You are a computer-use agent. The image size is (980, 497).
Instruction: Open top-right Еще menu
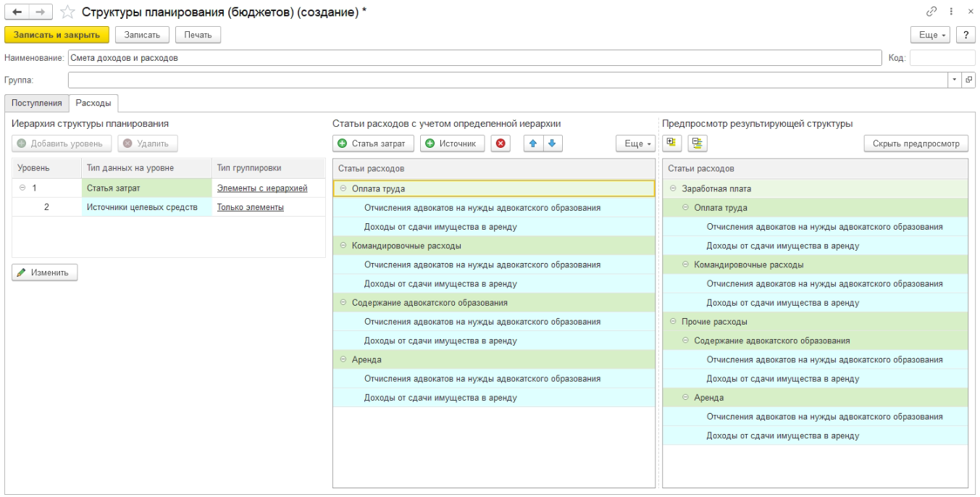[x=933, y=35]
